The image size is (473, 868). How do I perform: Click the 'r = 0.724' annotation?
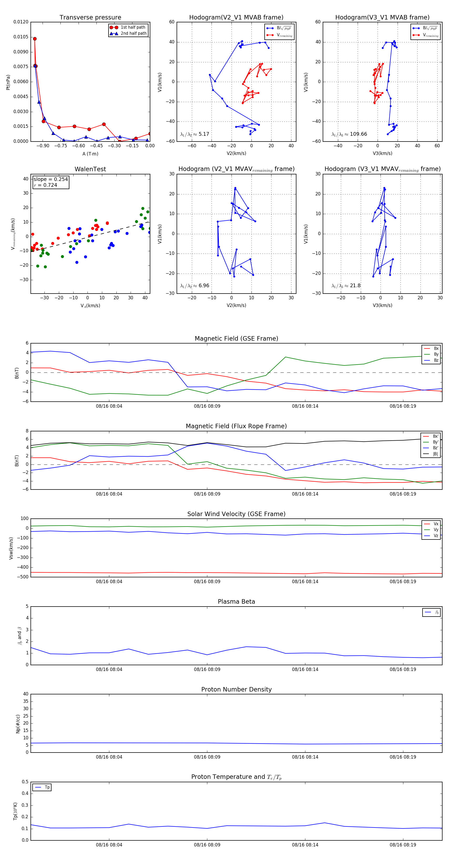(x=45, y=185)
